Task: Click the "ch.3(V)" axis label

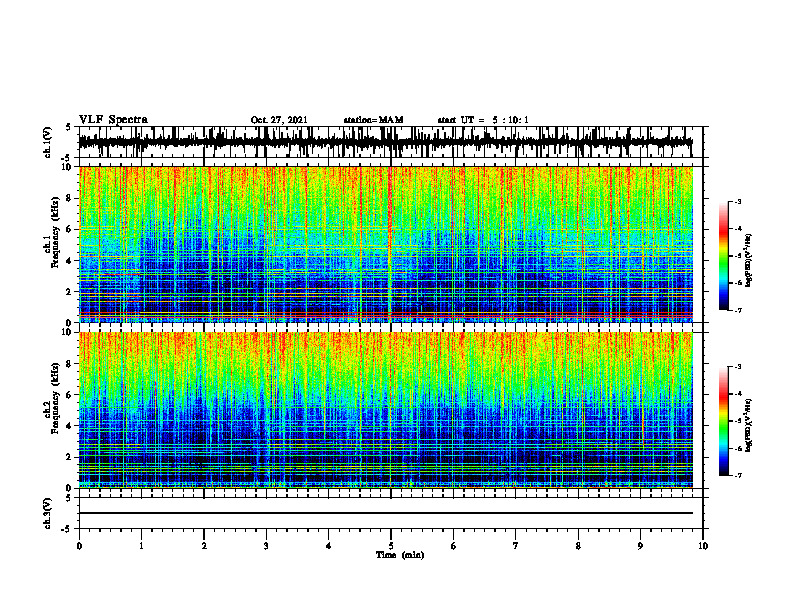Action: 48,513
